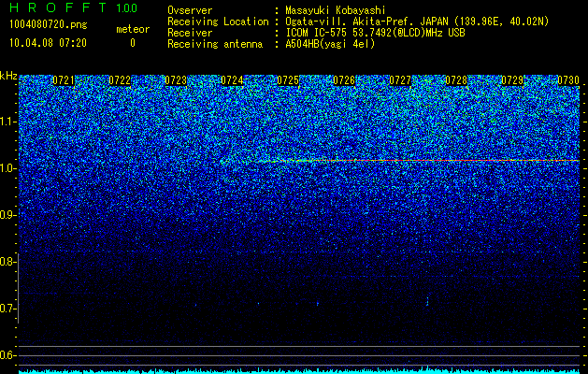
Task: Click the HROFFT 1.0.0 title text
Action: (74, 7)
